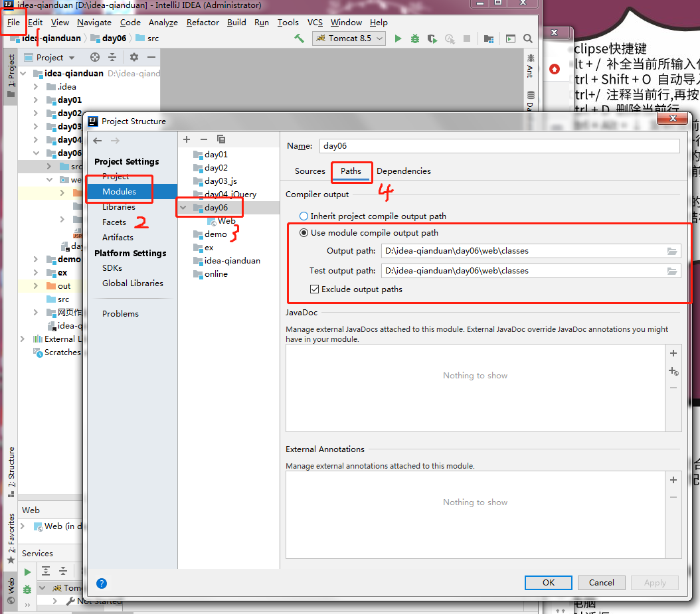The image size is (700, 614).
Task: Open the Favorites tool window tab
Action: click(x=11, y=538)
